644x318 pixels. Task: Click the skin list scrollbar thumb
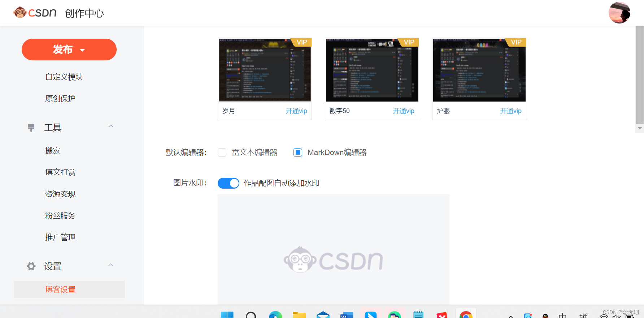[x=640, y=74]
